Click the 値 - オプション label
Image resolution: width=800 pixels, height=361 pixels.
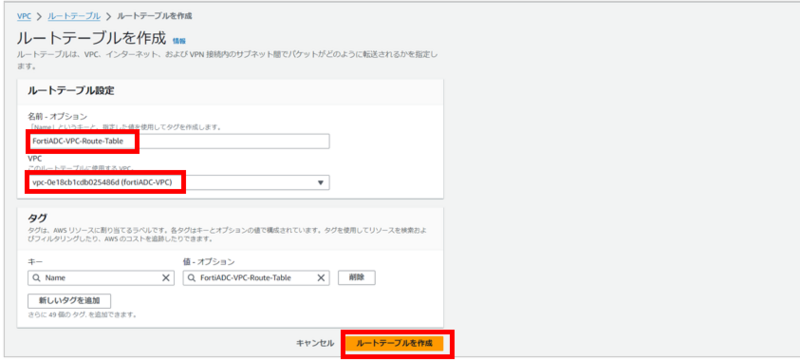209,262
